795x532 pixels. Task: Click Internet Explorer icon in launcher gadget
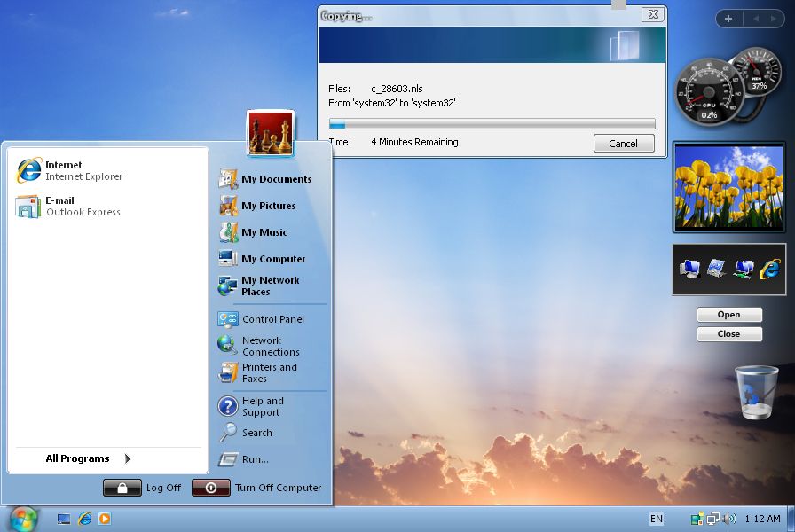pos(769,269)
